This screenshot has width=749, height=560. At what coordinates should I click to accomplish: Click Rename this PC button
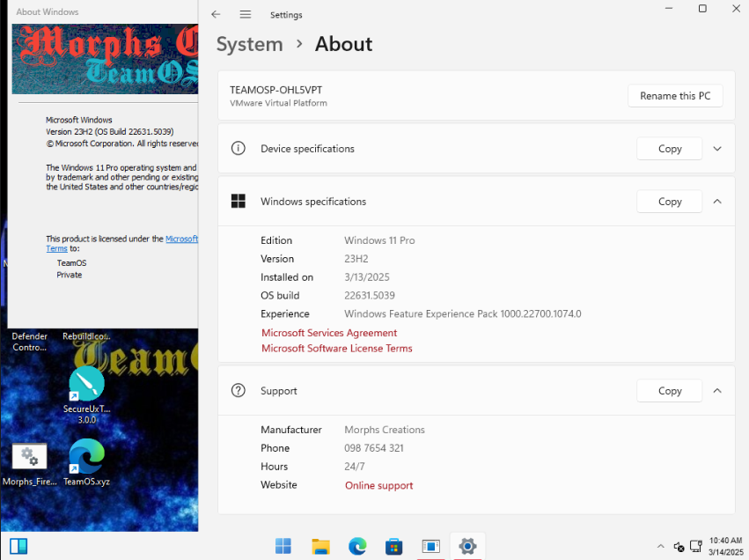point(675,96)
